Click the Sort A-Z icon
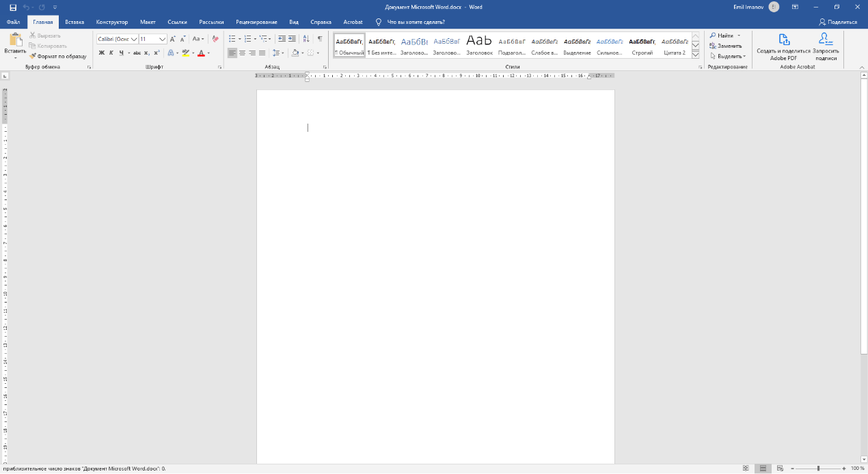Screen dimensions: 868x474 click(306, 39)
